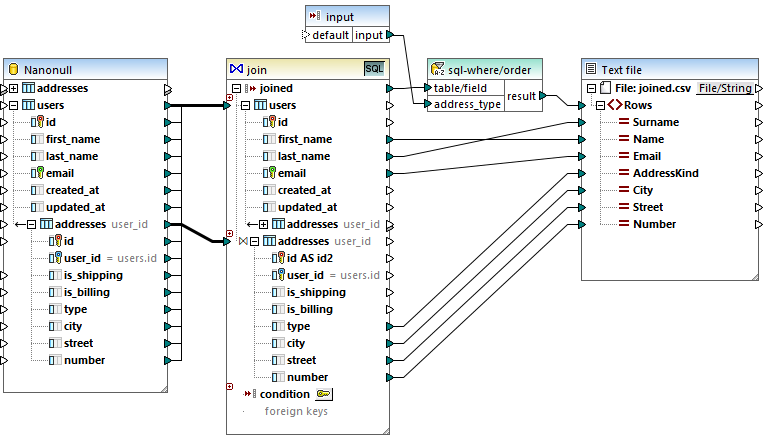Image resolution: width=767 pixels, height=440 pixels.
Task: Click the sql-where/order filter icon
Action: click(437, 69)
